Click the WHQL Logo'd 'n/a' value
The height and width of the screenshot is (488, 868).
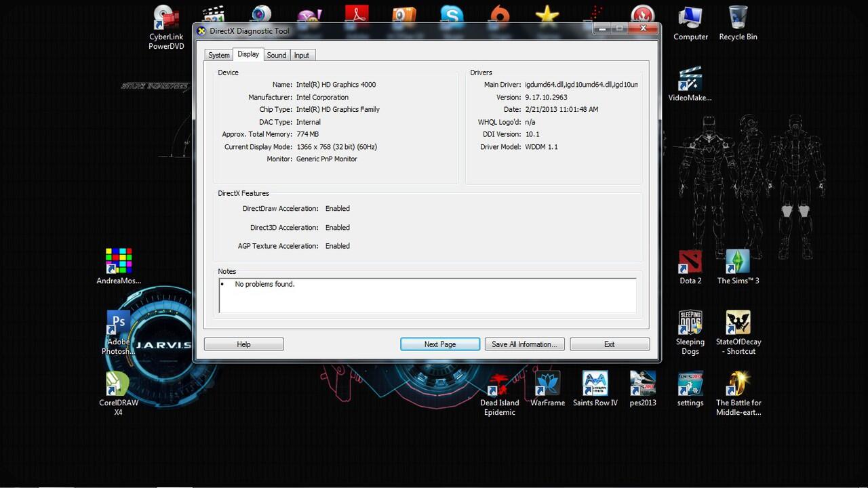(530, 122)
